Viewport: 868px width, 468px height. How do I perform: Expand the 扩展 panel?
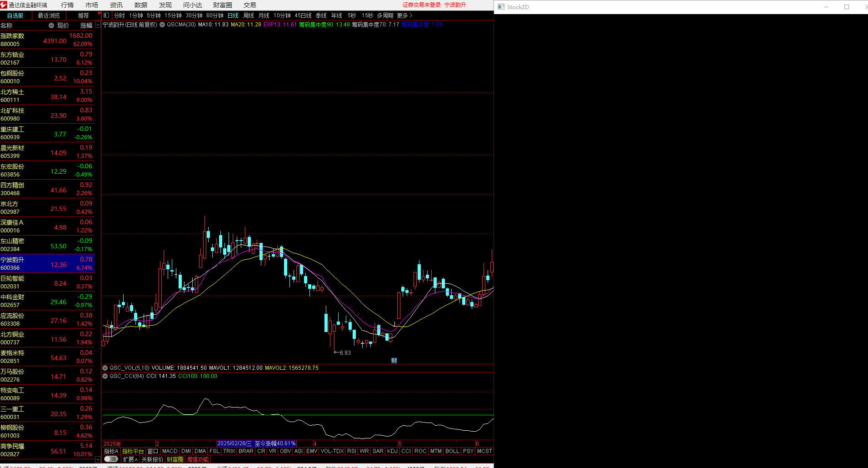tap(130, 459)
